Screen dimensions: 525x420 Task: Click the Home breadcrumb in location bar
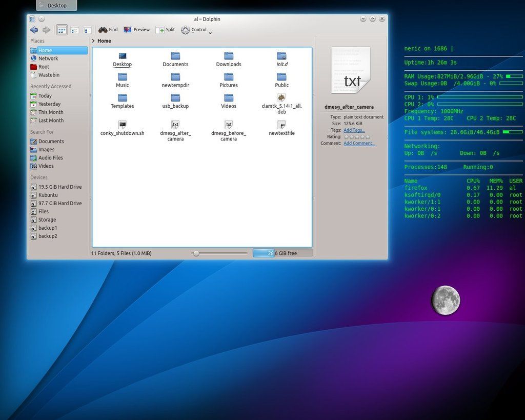[104, 41]
